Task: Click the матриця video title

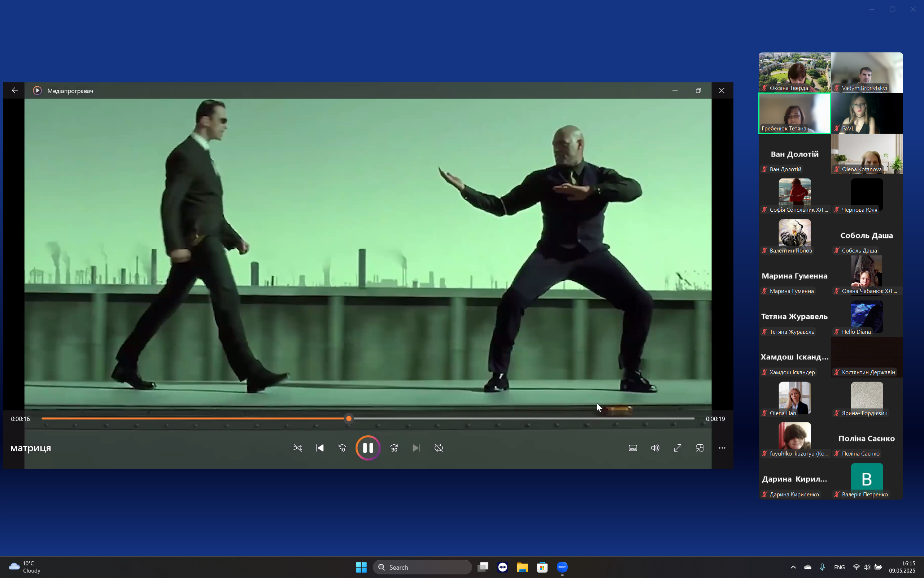Action: pyautogui.click(x=31, y=448)
